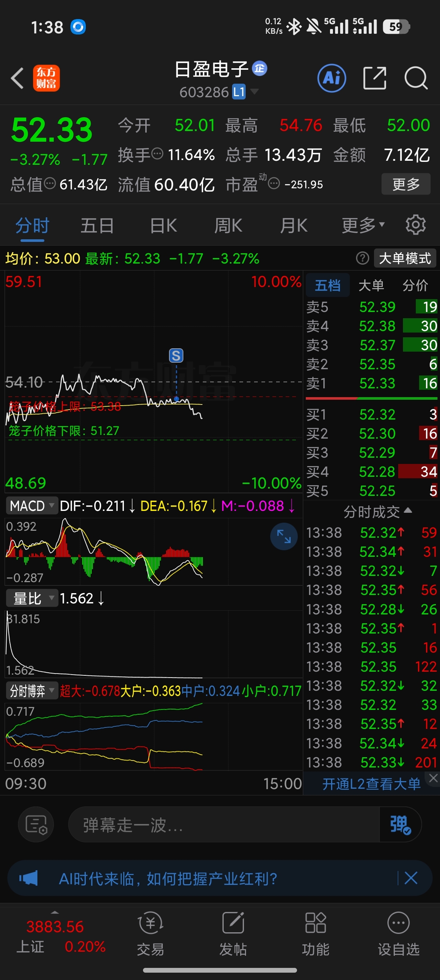Expand chart with fullscreen arrows icon

coord(284,536)
